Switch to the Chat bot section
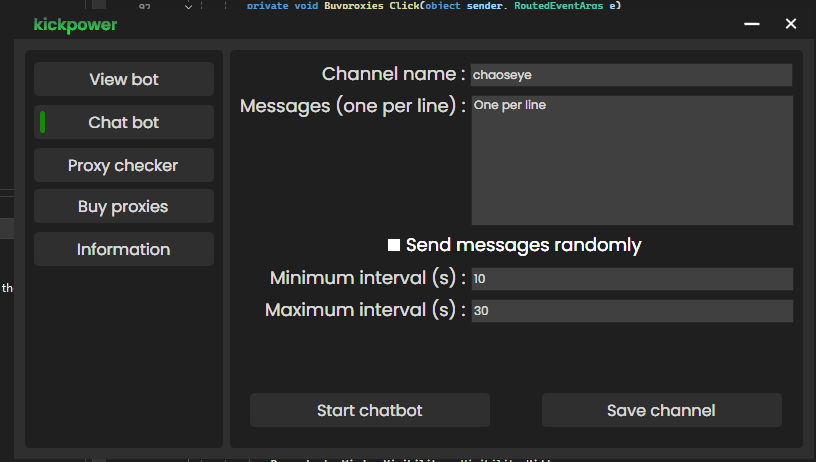The image size is (816, 462). pyautogui.click(x=124, y=122)
